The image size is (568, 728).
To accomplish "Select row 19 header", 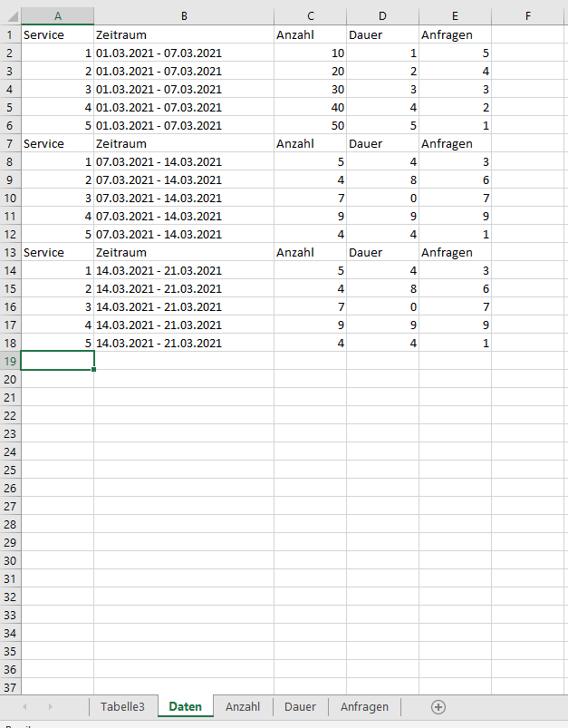I will click(10, 361).
